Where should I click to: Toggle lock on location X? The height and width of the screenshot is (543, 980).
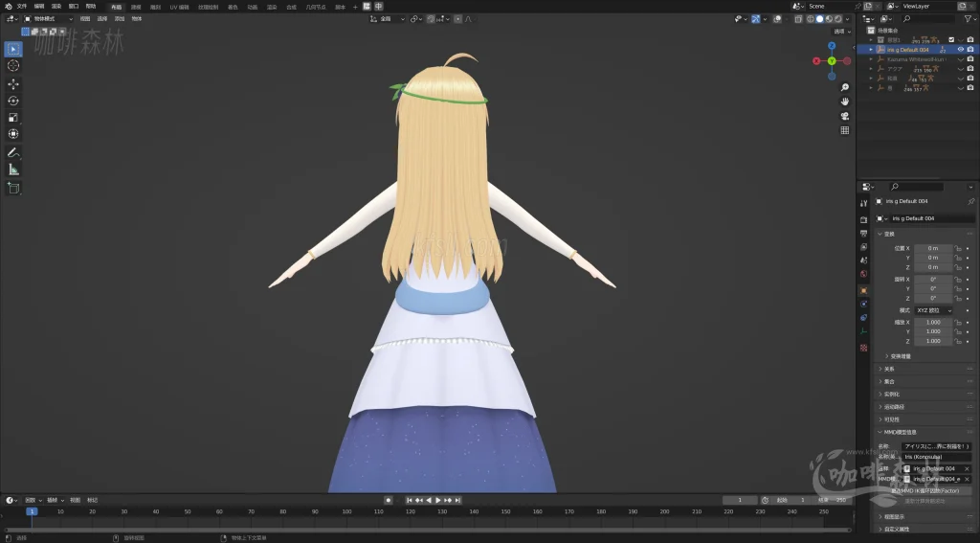pos(957,248)
